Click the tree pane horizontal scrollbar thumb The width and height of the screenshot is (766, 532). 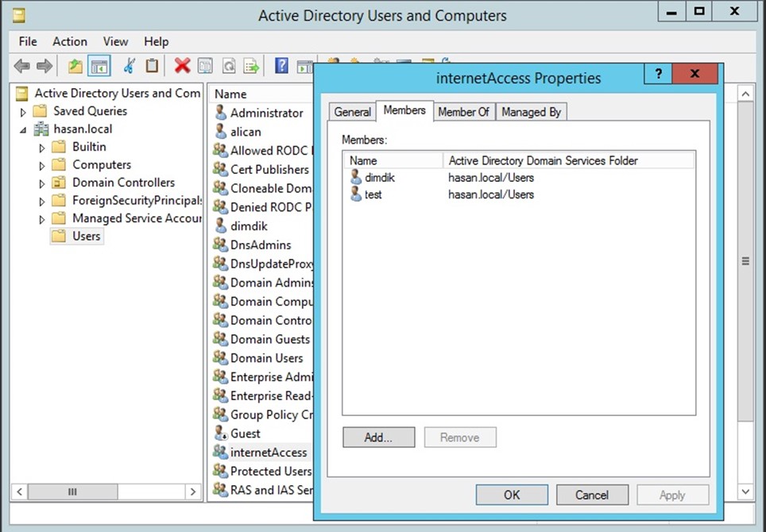coord(73,492)
